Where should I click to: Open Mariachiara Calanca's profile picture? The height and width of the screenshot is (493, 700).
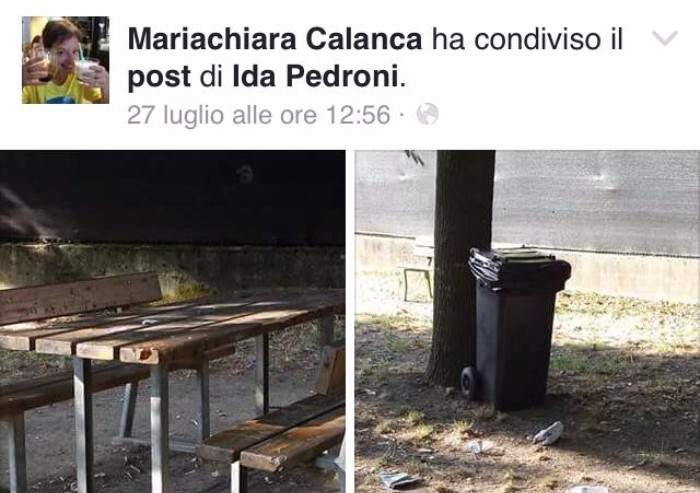(66, 60)
